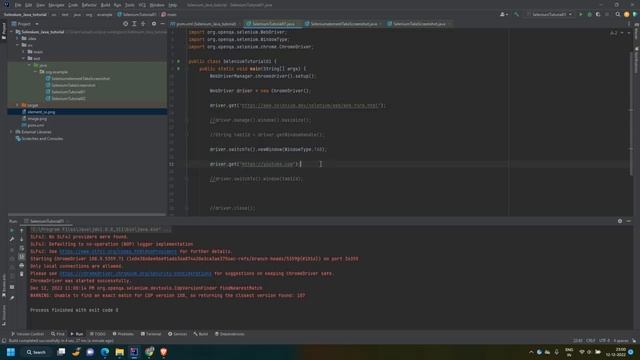This screenshot has height=360, width=640.
Task: Click inside the youtube driver.get code line
Action: 255,164
